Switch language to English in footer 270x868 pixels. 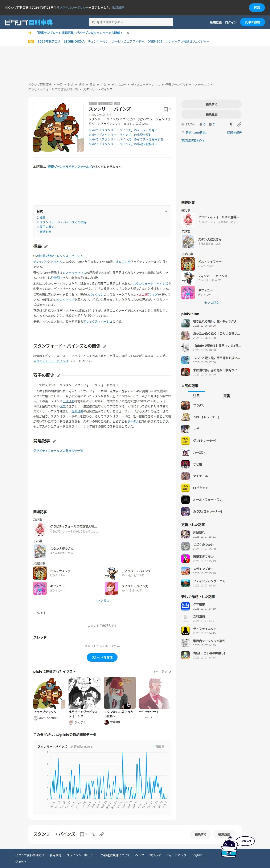pos(197,855)
